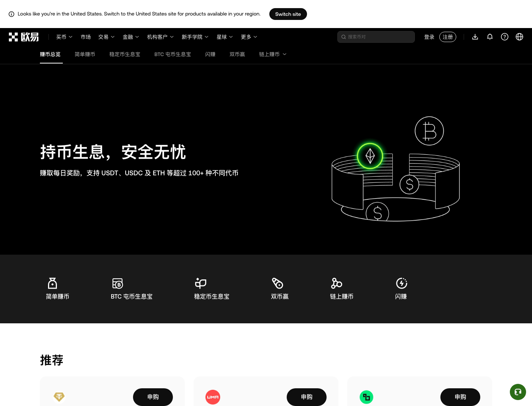Switch to the BTC 屯币生息宝 tab
The height and width of the screenshot is (406, 532).
click(173, 54)
